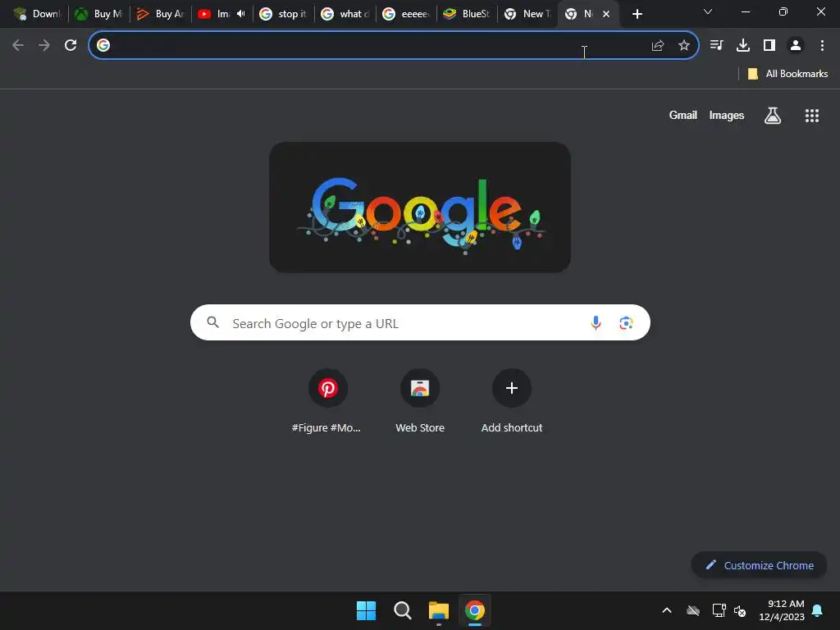
Task: Open Search Labs flask icon
Action: 773,115
